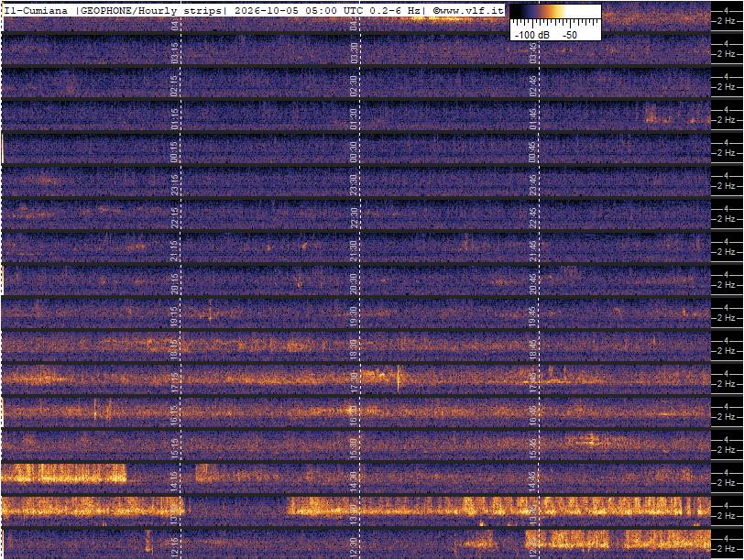Click the 4 axis tick of the 14:15 strip
Image resolution: width=744 pixels, height=560 pixels.
pos(726,473)
